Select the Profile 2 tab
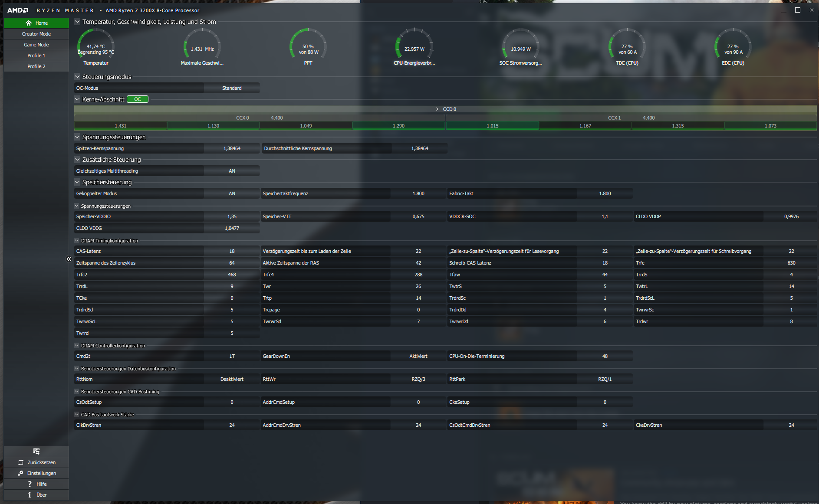Image resolution: width=819 pixels, height=504 pixels. pyautogui.click(x=36, y=66)
